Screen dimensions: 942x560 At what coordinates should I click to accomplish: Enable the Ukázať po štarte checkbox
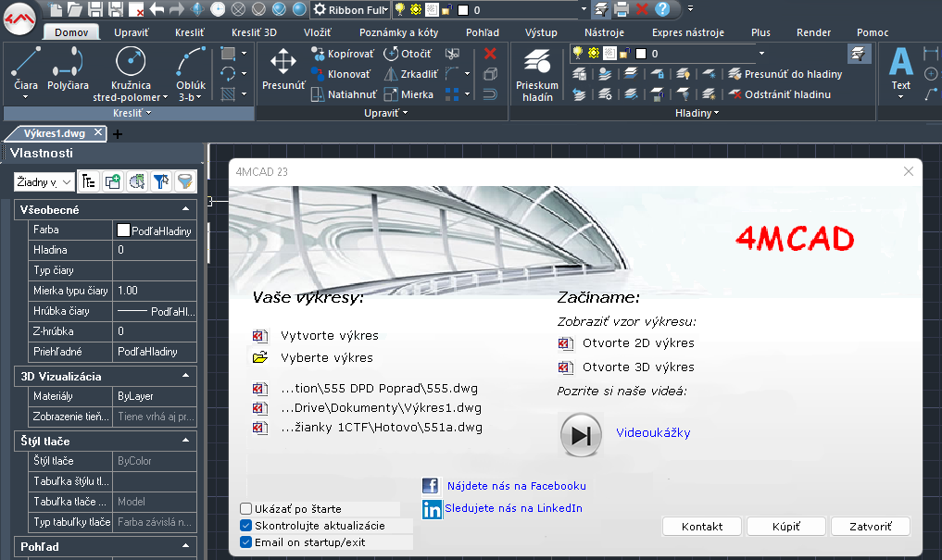tap(245, 509)
